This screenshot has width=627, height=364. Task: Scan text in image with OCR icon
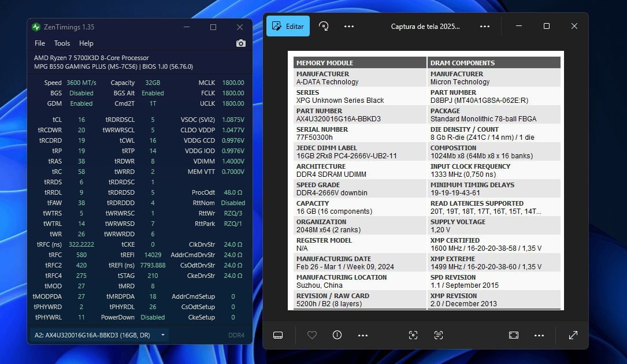(x=439, y=335)
